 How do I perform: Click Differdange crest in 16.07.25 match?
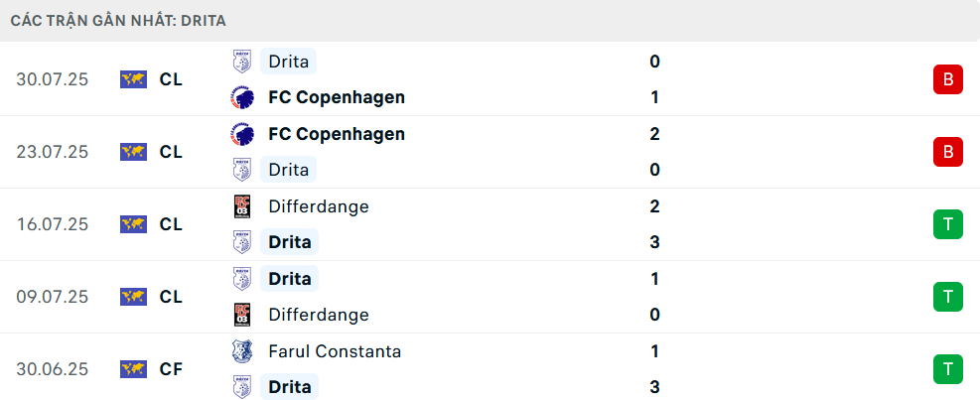point(242,206)
